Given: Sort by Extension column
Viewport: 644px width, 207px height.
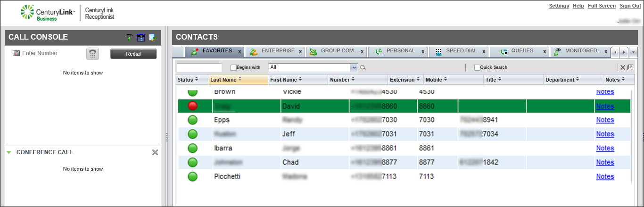Looking at the screenshot, I should (x=405, y=80).
